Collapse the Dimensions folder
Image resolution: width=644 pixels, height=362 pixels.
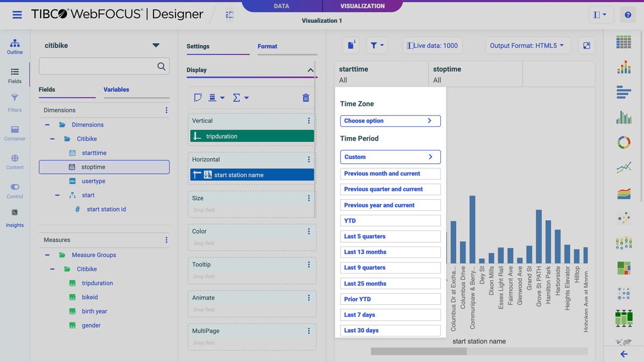click(x=47, y=125)
